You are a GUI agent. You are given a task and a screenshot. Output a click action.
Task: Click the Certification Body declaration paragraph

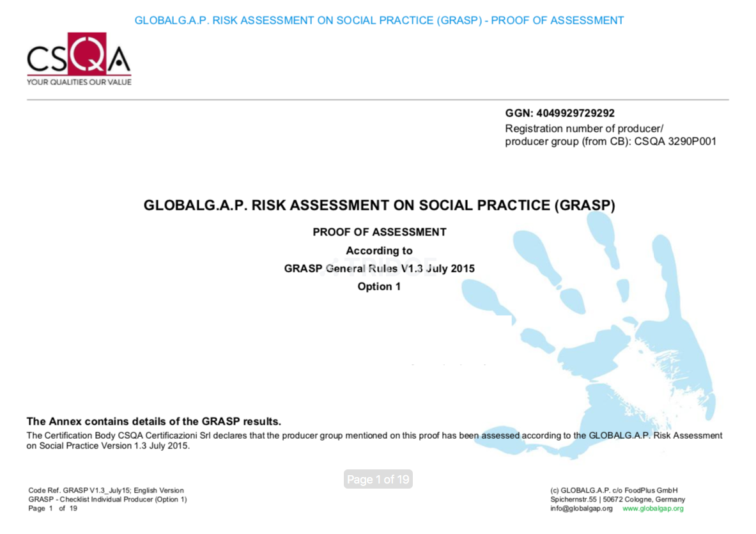coord(374,441)
